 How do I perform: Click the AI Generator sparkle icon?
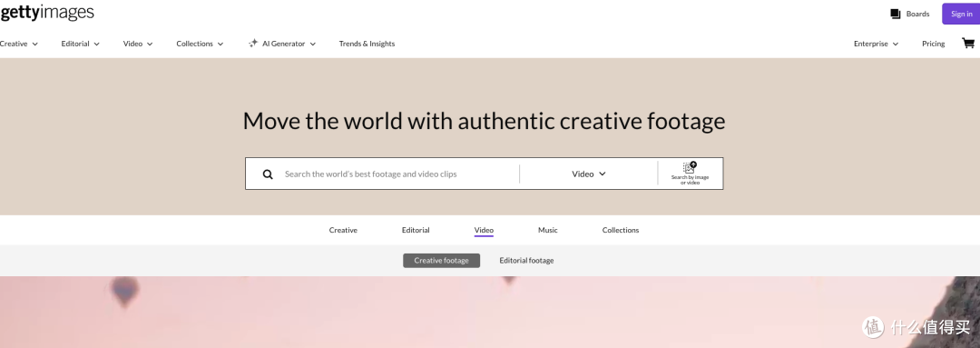pos(252,44)
